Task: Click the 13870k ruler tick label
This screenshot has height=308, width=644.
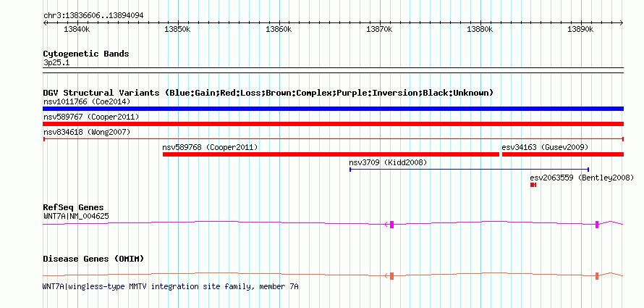Action: click(379, 29)
